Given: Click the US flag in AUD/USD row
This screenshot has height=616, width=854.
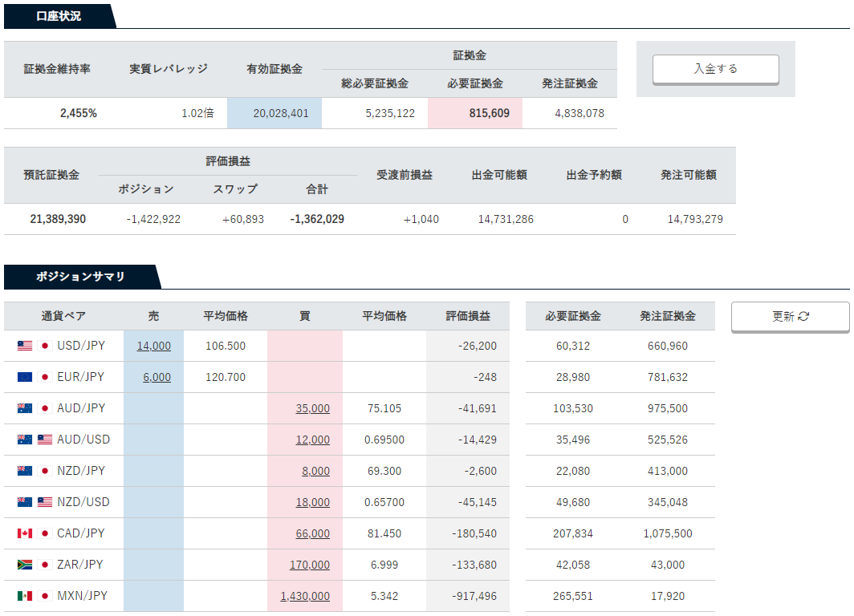Looking at the screenshot, I should [x=45, y=440].
